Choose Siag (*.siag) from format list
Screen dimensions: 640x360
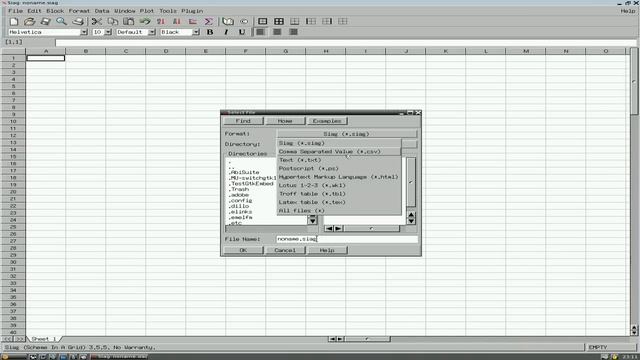coord(339,143)
